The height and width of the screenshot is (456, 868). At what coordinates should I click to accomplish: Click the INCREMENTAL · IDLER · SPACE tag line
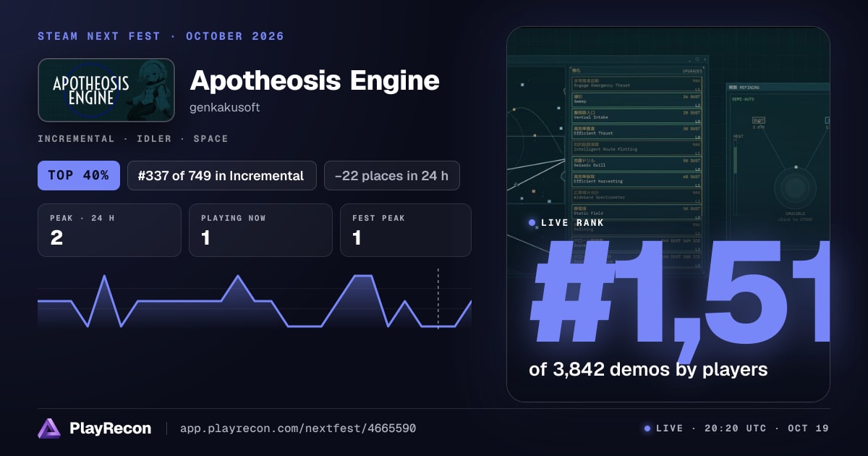(x=133, y=138)
